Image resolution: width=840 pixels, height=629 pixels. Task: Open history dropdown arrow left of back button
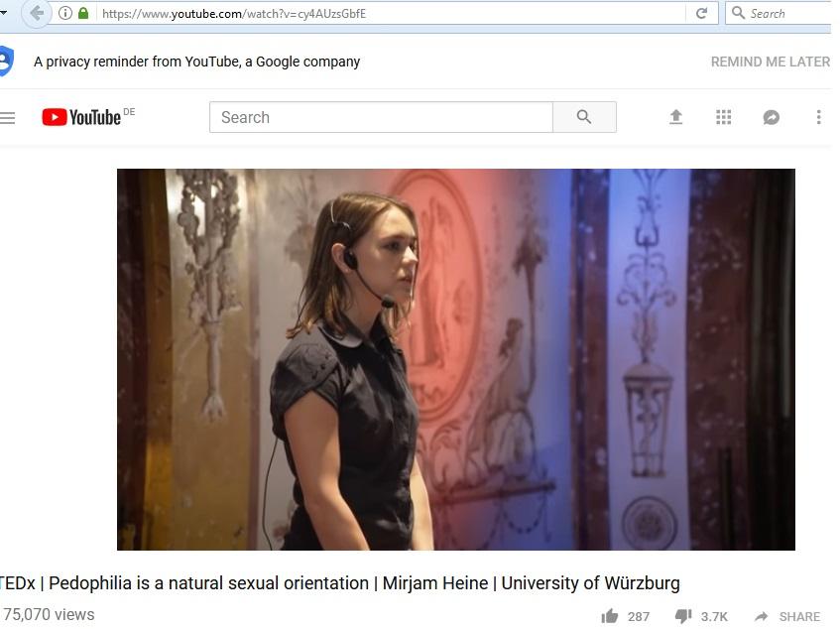coord(3,12)
